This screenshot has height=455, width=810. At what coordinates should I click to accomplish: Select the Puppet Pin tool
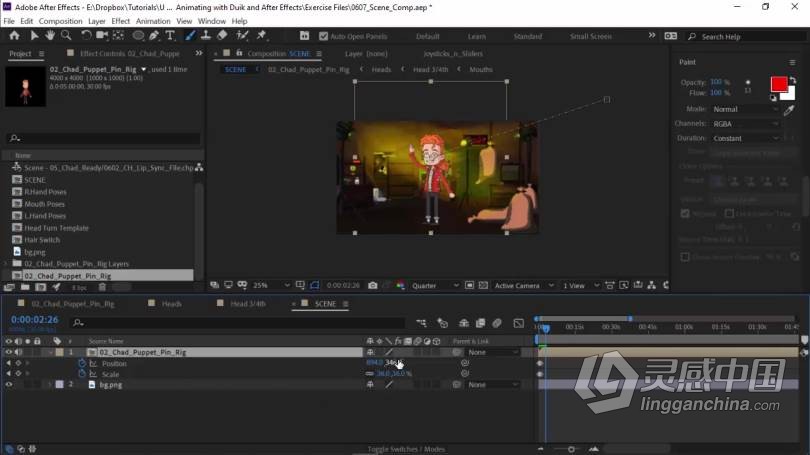click(261, 35)
